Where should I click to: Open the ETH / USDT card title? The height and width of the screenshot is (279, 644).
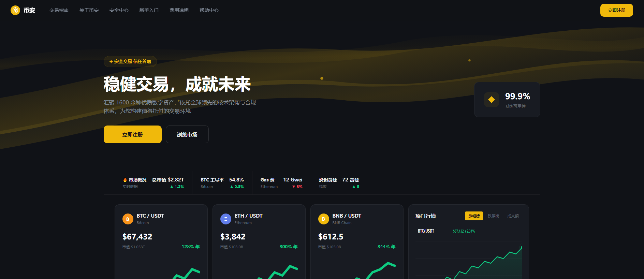click(248, 216)
